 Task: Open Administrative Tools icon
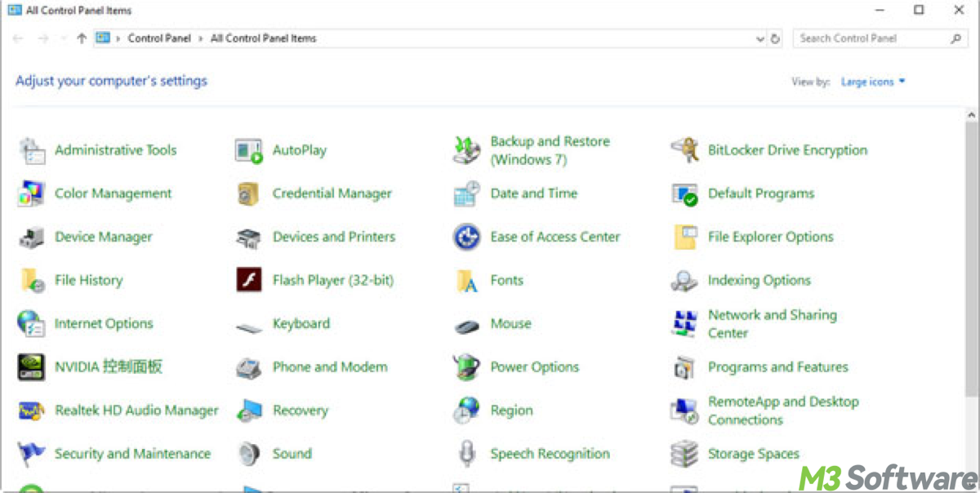coord(31,150)
